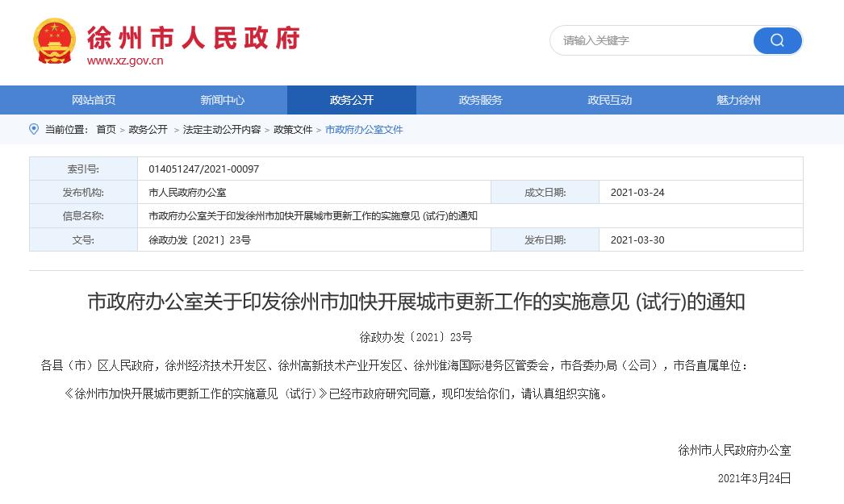
Task: Click the paragraph starting 各县（市）区人民政府
Action: (x=395, y=366)
